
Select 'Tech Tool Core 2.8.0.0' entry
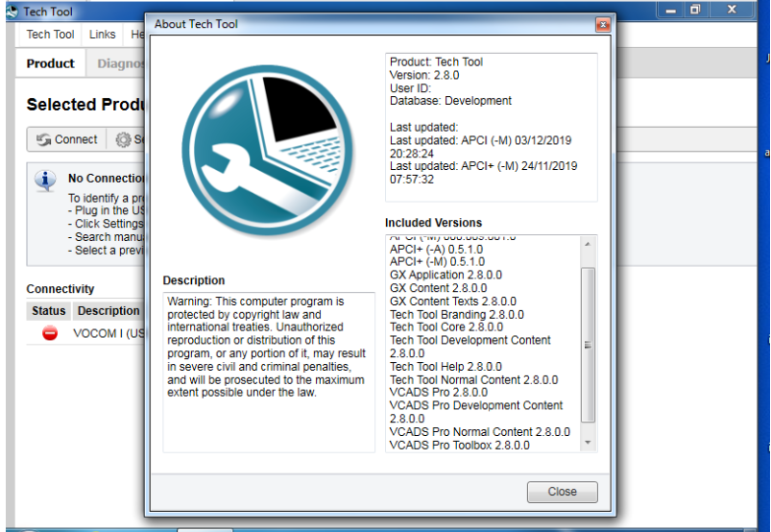click(446, 326)
